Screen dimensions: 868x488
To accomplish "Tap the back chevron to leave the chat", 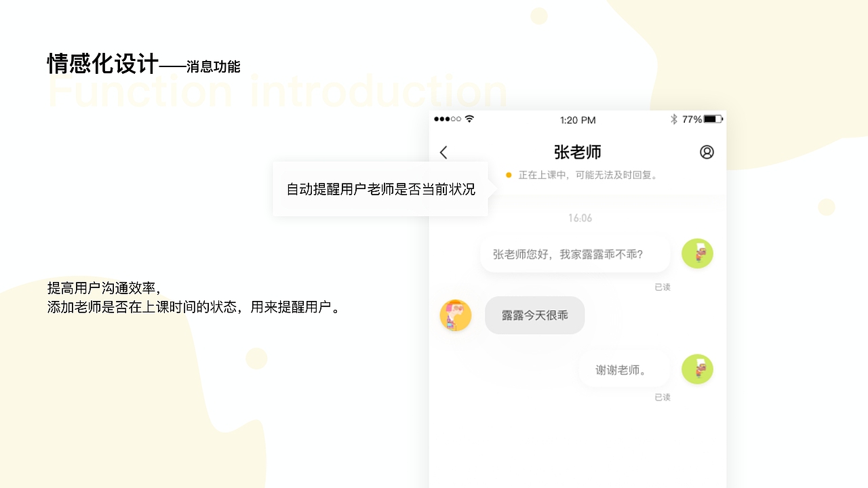I will point(443,152).
